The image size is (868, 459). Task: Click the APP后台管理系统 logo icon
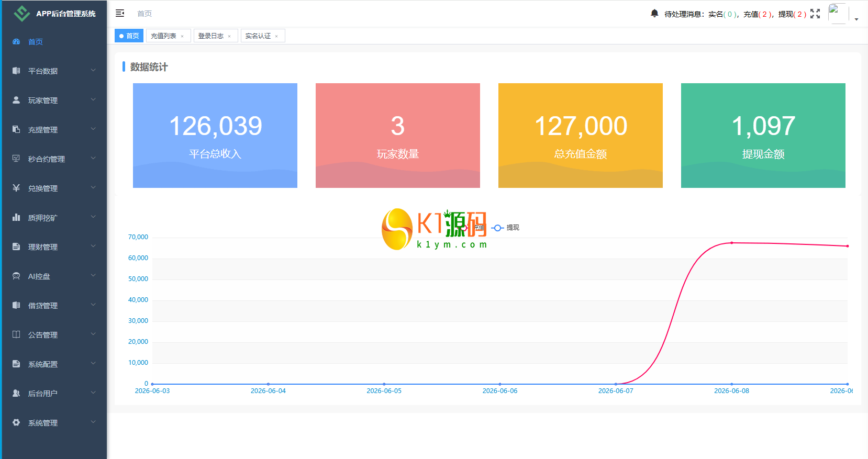coord(21,13)
